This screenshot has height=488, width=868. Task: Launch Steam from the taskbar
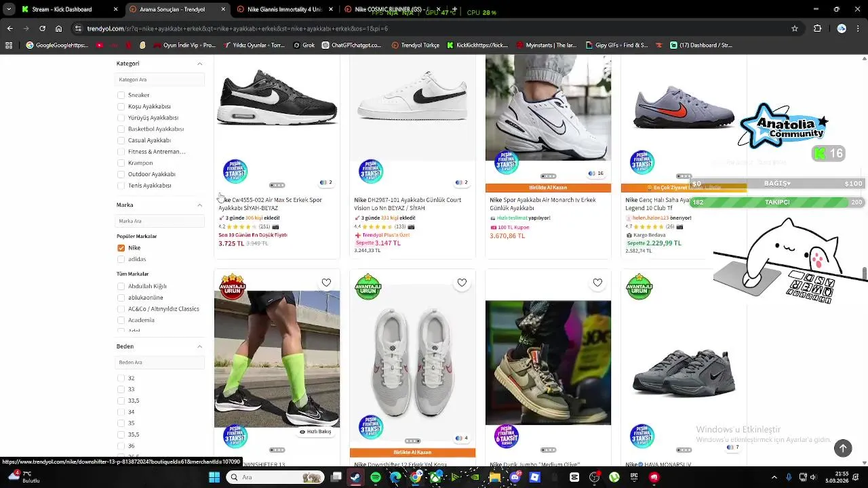pos(355,477)
